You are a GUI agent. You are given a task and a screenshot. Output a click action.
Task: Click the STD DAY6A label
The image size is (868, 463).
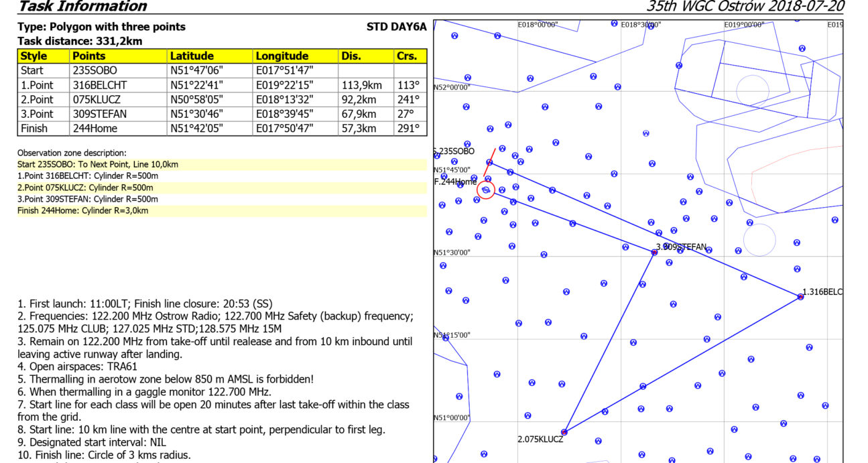tap(396, 27)
